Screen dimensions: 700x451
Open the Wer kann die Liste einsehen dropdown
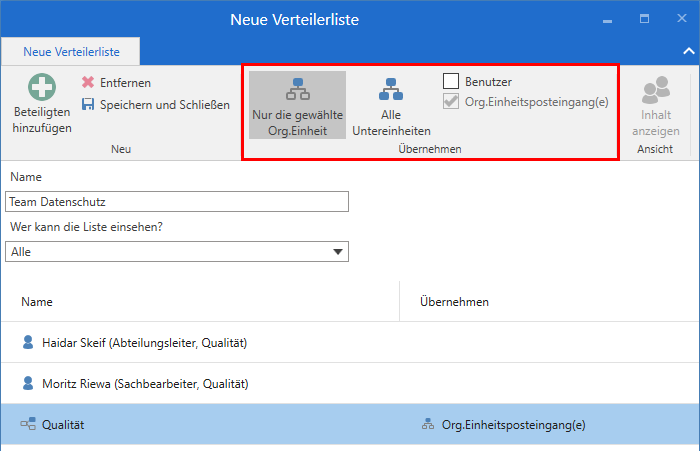pyautogui.click(x=177, y=252)
